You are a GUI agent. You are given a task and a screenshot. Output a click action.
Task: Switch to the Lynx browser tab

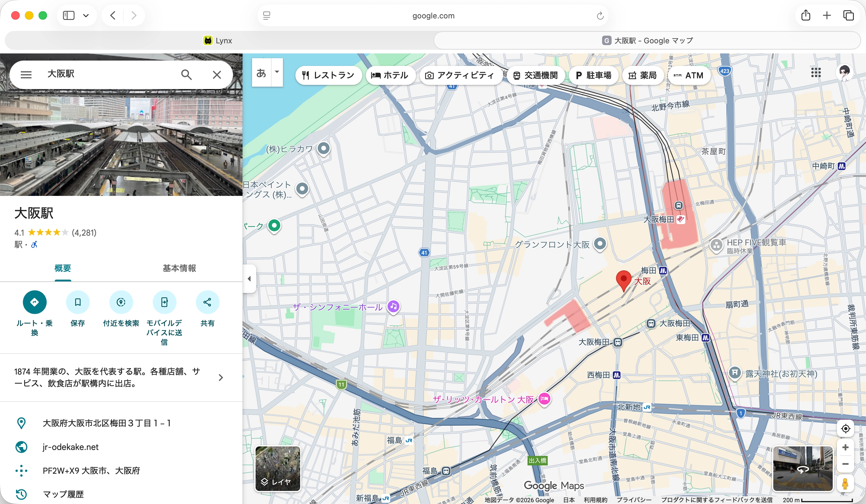point(218,40)
